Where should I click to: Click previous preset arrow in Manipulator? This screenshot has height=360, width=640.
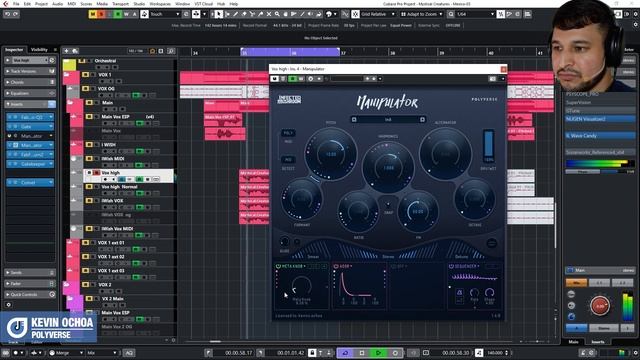354,120
